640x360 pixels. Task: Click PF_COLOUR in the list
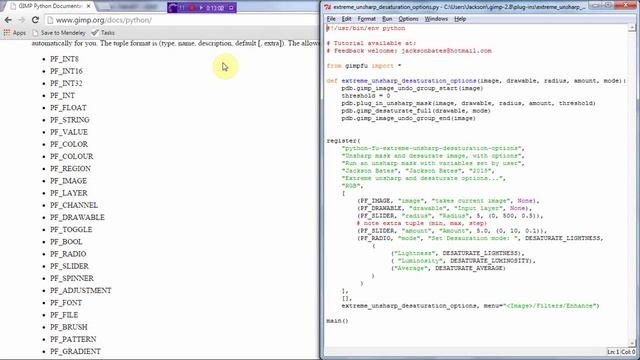pyautogui.click(x=71, y=157)
